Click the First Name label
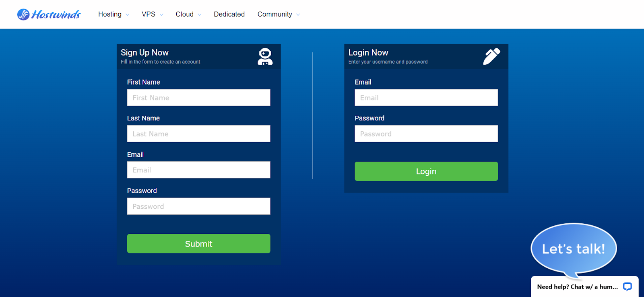This screenshot has height=297, width=644. tap(144, 82)
